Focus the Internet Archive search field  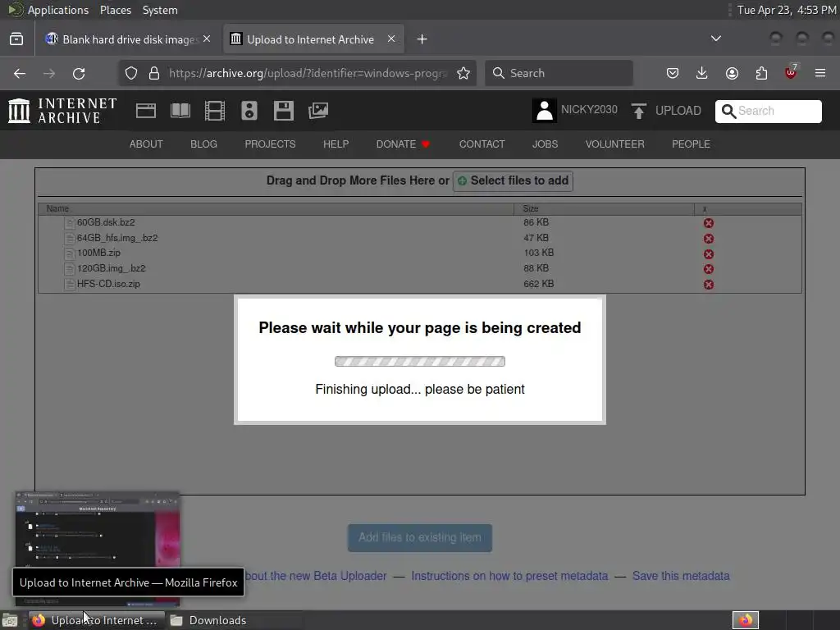tap(768, 111)
